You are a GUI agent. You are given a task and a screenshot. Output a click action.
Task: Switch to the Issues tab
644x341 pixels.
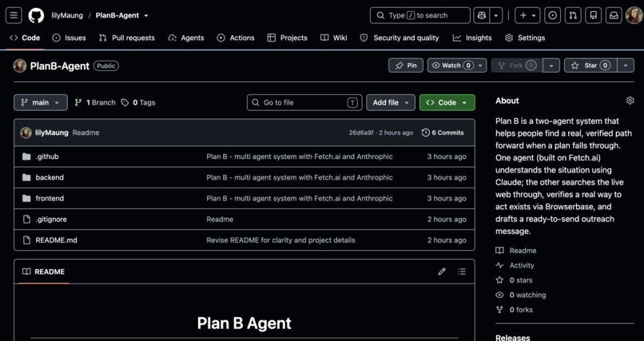click(x=69, y=38)
